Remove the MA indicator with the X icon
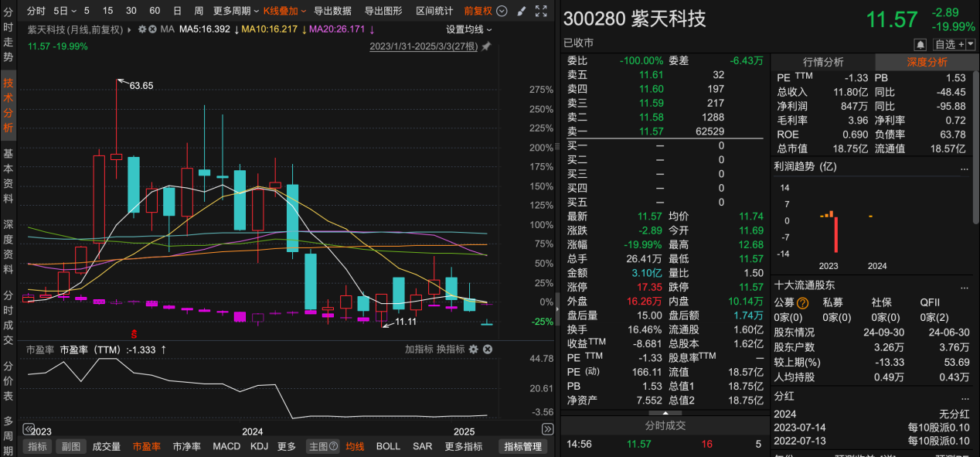Viewport: 980px width, 457px height. click(151, 29)
